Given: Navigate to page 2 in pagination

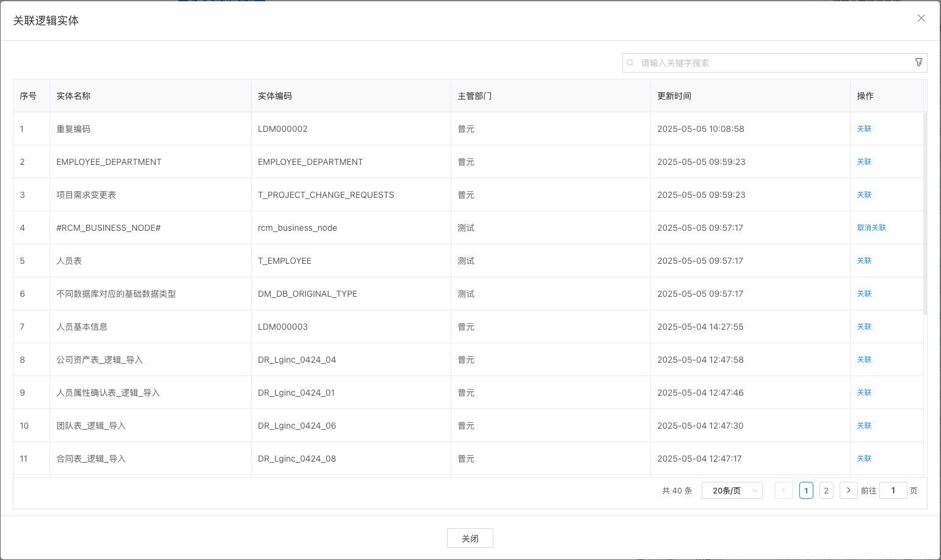Looking at the screenshot, I should [x=826, y=490].
